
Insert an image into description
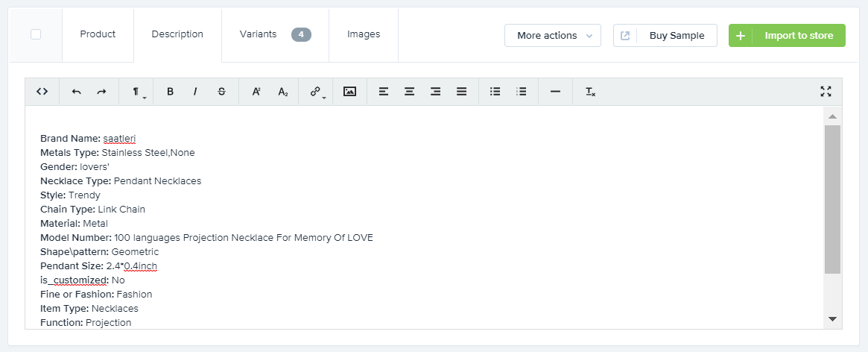point(349,92)
